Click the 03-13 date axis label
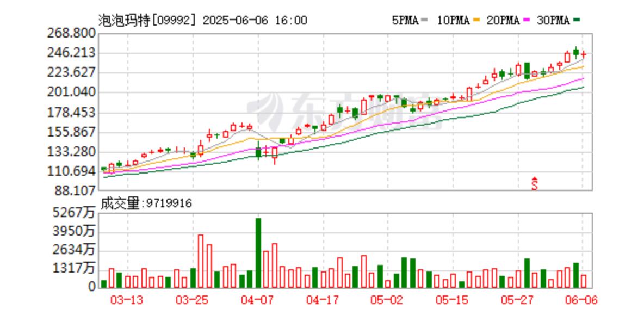 point(127,300)
